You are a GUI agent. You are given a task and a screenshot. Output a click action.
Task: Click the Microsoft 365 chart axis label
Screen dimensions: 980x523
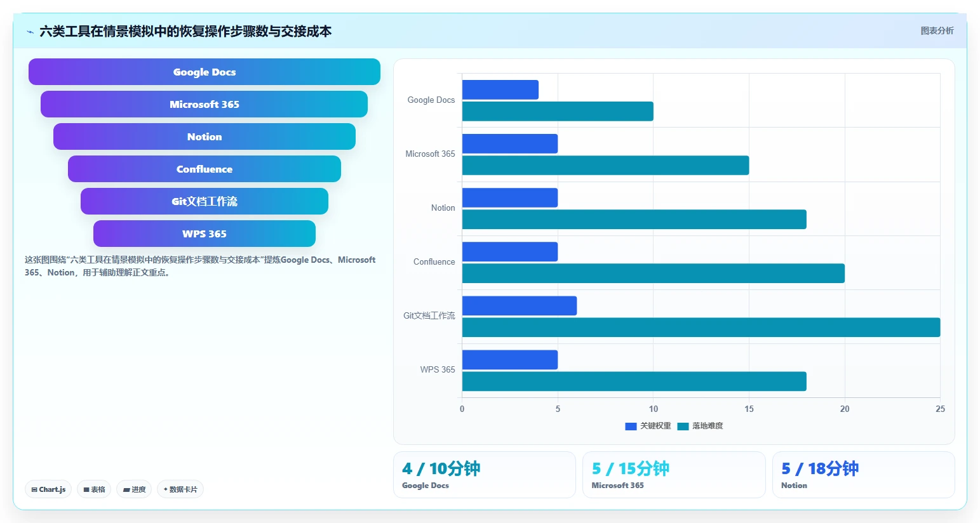(x=430, y=154)
